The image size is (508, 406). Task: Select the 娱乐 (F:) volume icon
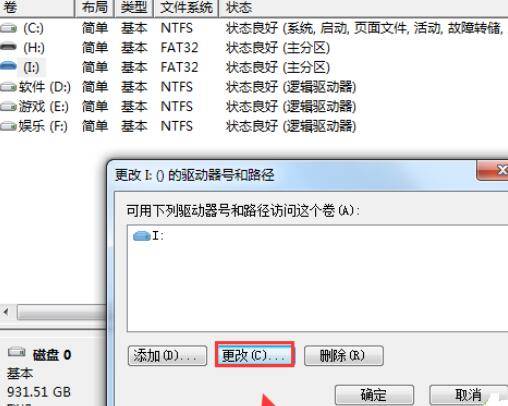[x=8, y=126]
